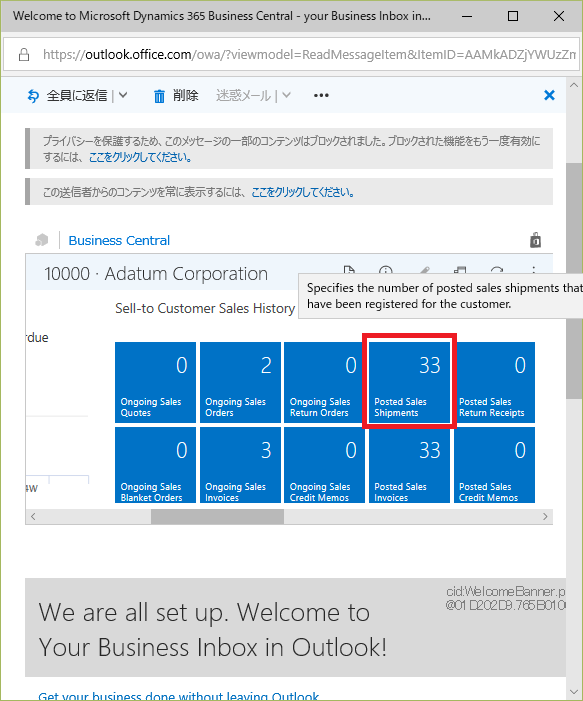The image size is (583, 701).
Task: Open the Ongoing Sales Orders tile
Action: [240, 382]
